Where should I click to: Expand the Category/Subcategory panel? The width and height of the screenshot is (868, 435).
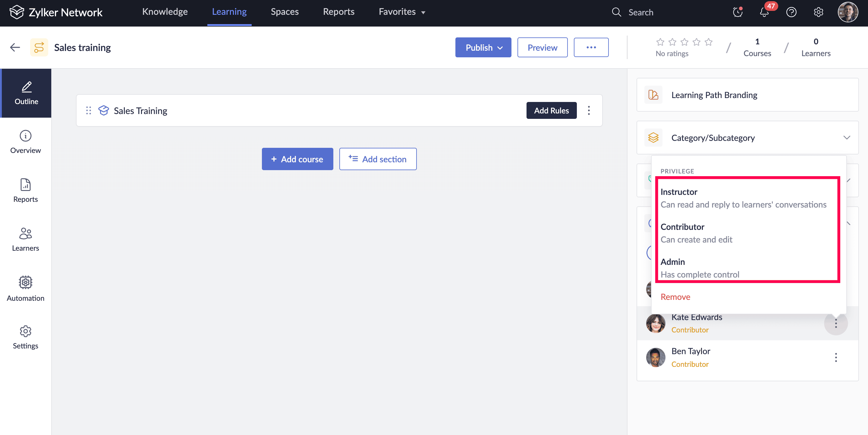[846, 138]
